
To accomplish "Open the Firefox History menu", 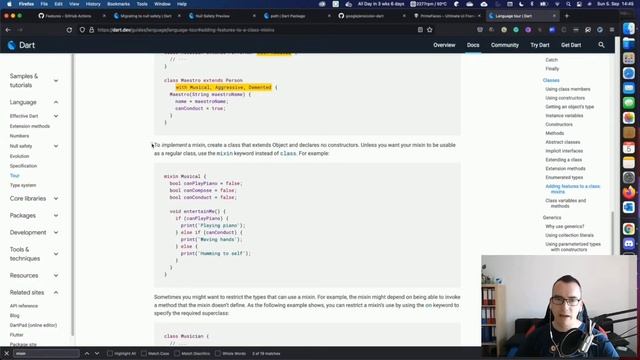I will click(93, 4).
